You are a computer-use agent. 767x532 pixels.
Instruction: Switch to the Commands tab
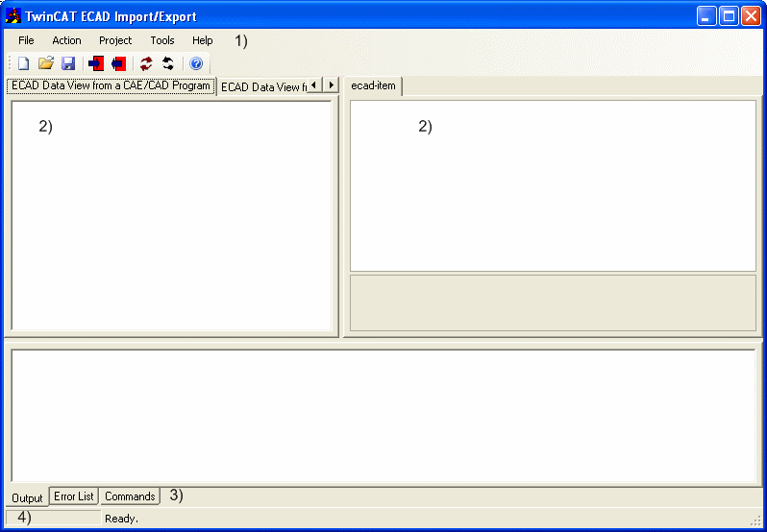[130, 496]
